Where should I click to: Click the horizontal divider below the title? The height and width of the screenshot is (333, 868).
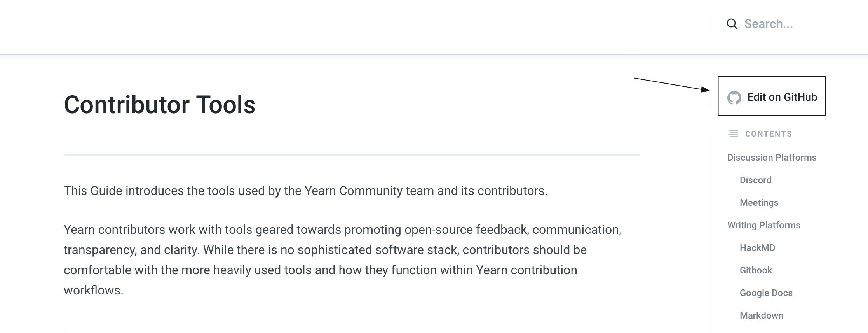pyautogui.click(x=352, y=155)
